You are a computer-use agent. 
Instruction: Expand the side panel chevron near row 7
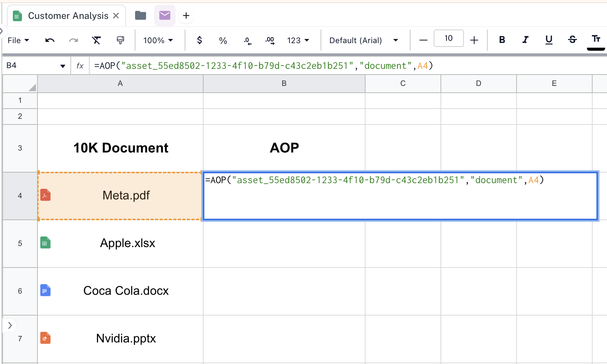click(10, 325)
